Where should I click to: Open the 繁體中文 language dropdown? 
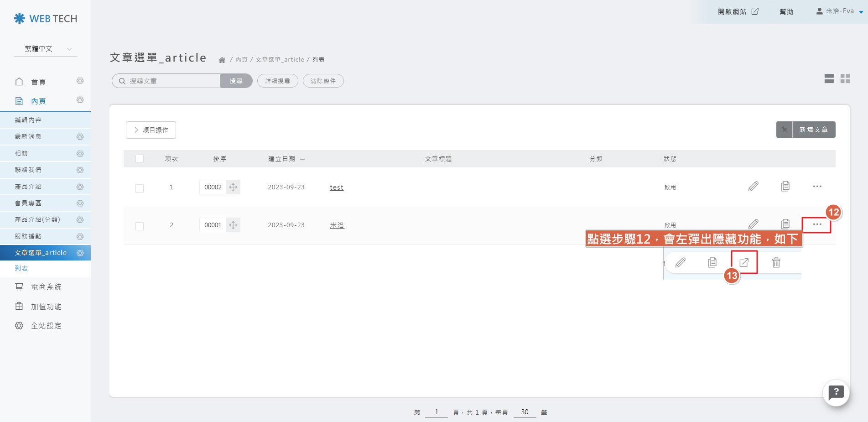[x=46, y=49]
